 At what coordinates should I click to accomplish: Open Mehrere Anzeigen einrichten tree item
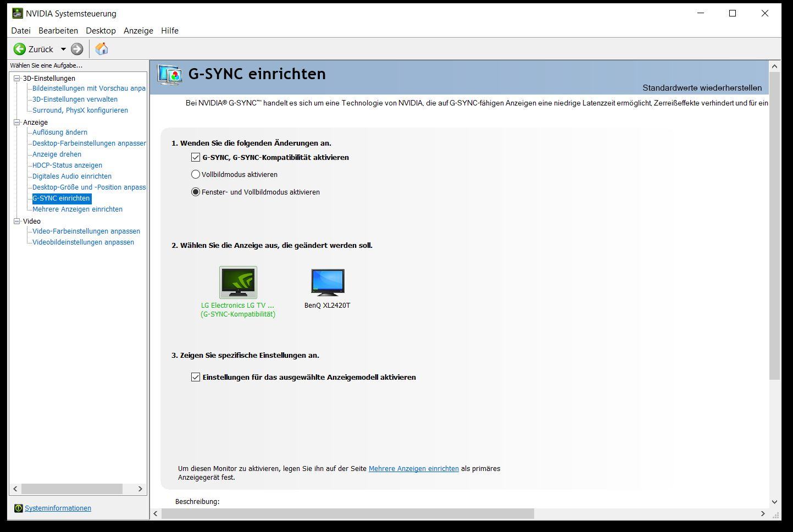tap(77, 209)
